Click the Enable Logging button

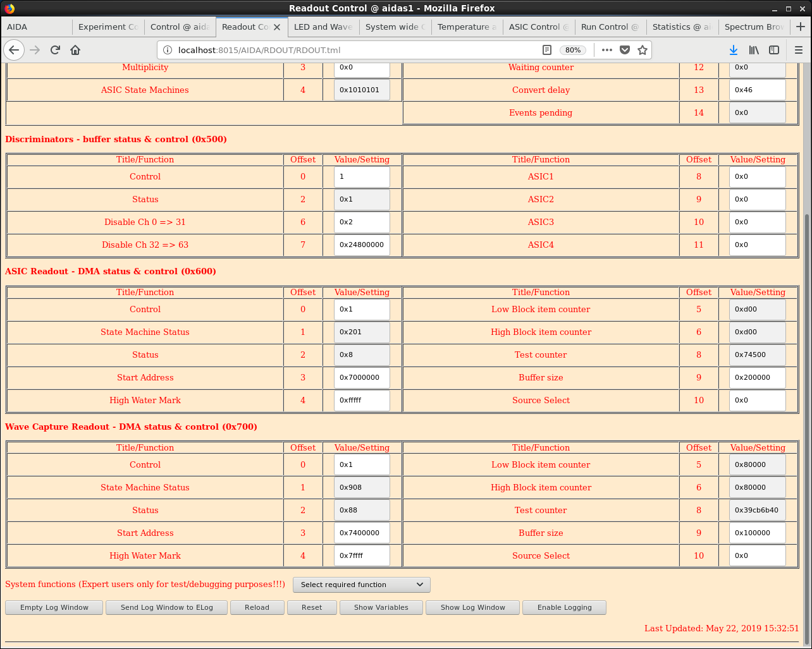coord(564,607)
